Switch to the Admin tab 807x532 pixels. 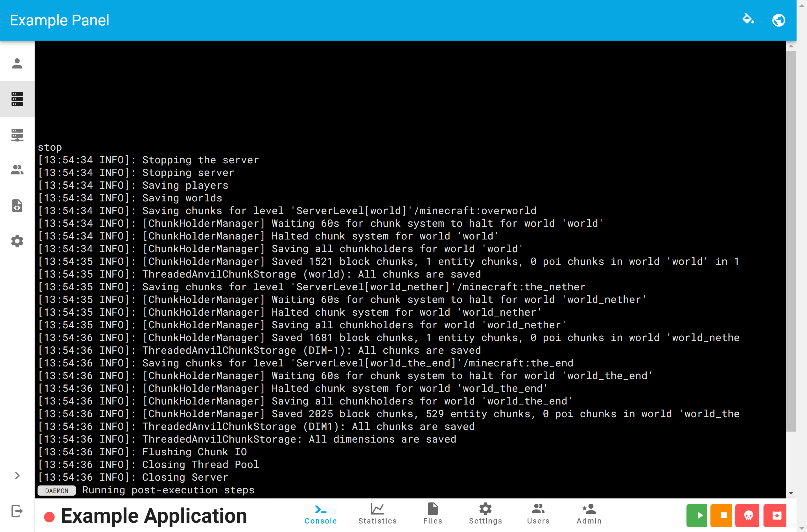coord(589,513)
